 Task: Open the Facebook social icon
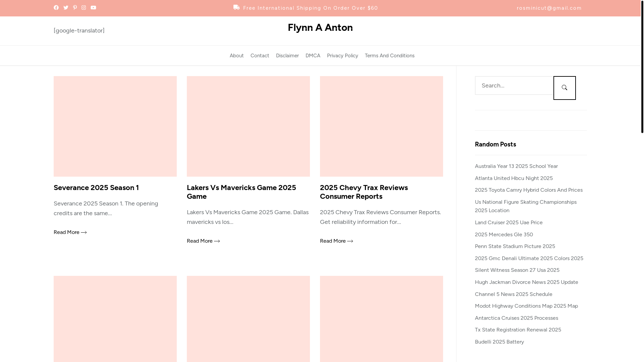pyautogui.click(x=56, y=8)
